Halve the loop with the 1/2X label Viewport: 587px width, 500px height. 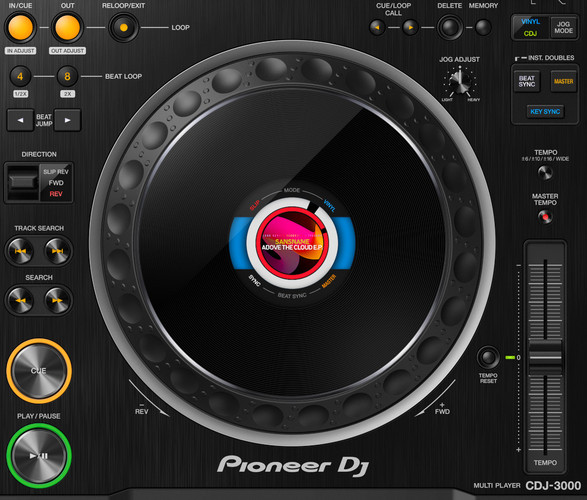click(21, 94)
